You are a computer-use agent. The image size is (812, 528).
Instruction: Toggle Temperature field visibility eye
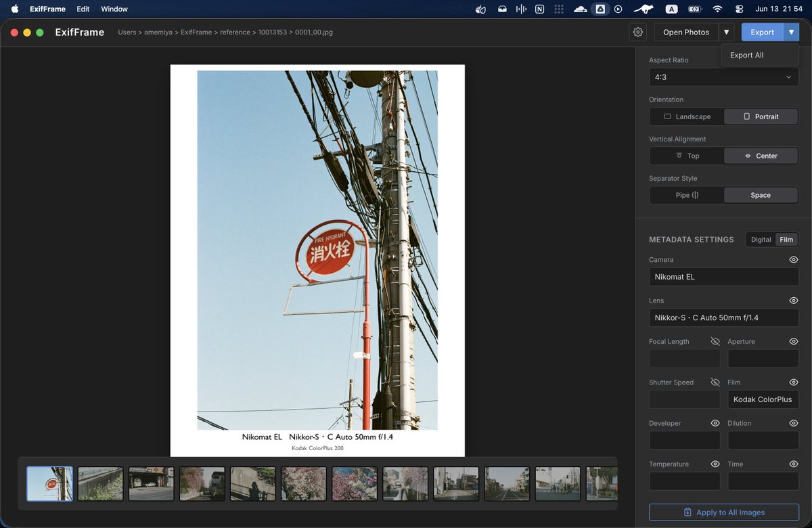click(x=715, y=464)
